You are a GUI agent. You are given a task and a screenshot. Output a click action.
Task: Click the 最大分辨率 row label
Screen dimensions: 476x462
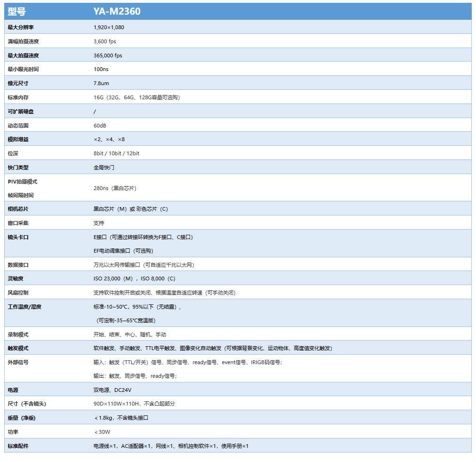(x=21, y=27)
